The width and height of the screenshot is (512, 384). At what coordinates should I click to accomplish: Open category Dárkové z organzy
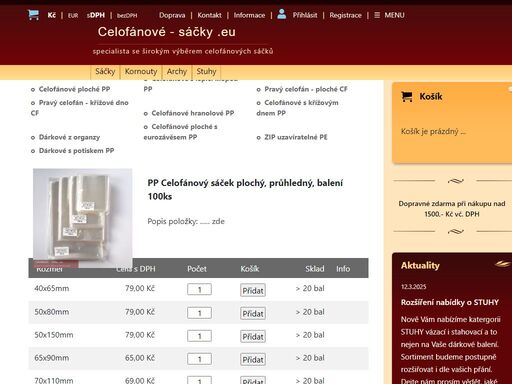pyautogui.click(x=69, y=137)
